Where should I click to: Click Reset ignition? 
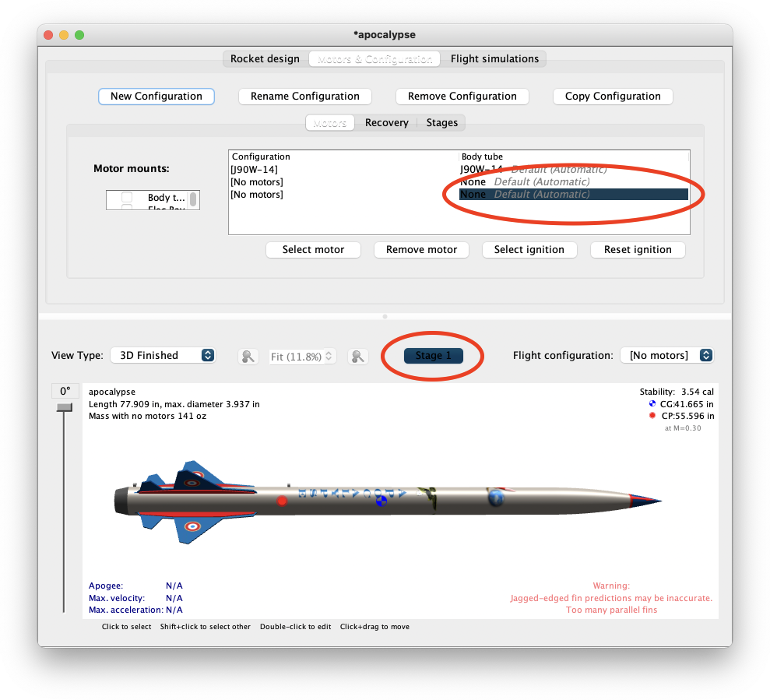(x=638, y=249)
